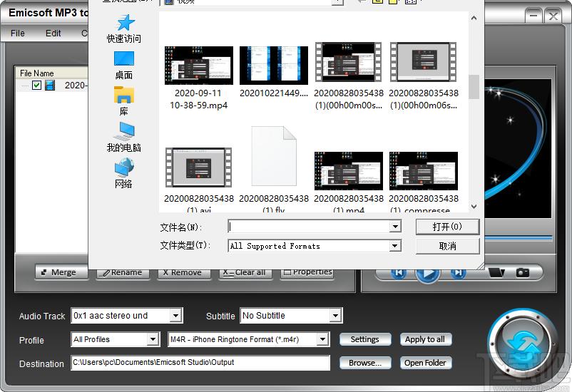Expand the M4R iPhone Ringtone format dropdown
This screenshot has width=572, height=392.
coord(322,339)
